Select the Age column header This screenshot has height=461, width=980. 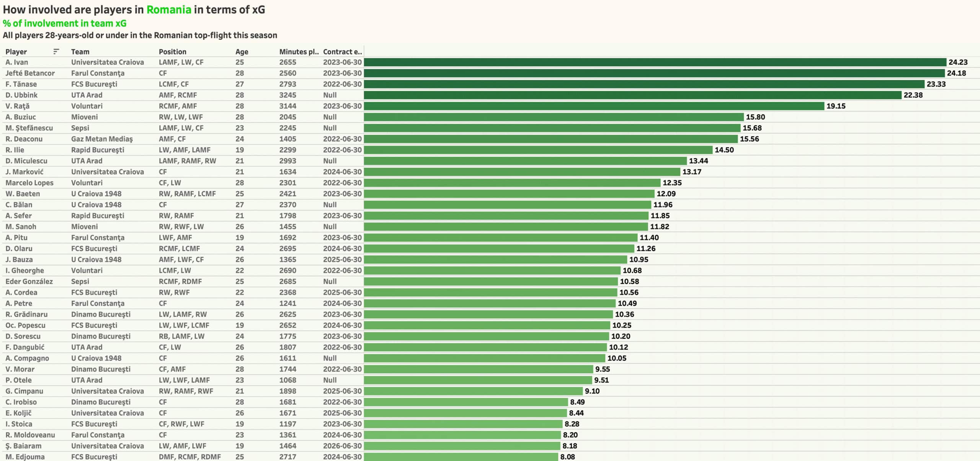tap(242, 52)
